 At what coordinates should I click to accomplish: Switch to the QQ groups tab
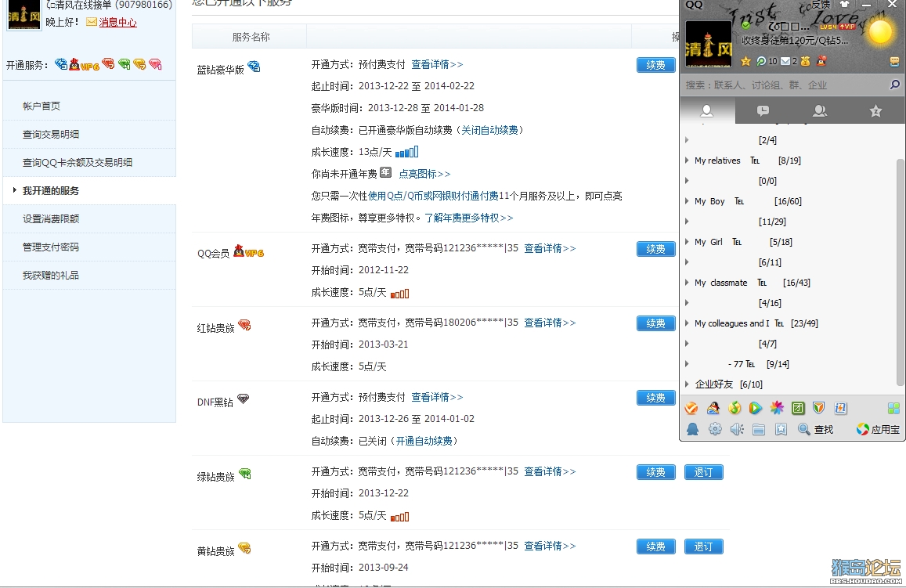pos(819,110)
